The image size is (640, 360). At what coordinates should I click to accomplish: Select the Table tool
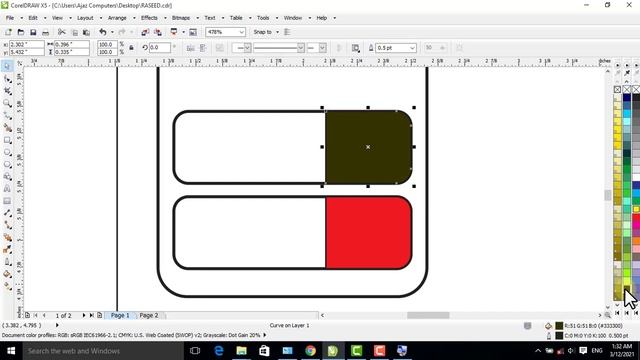(x=7, y=201)
